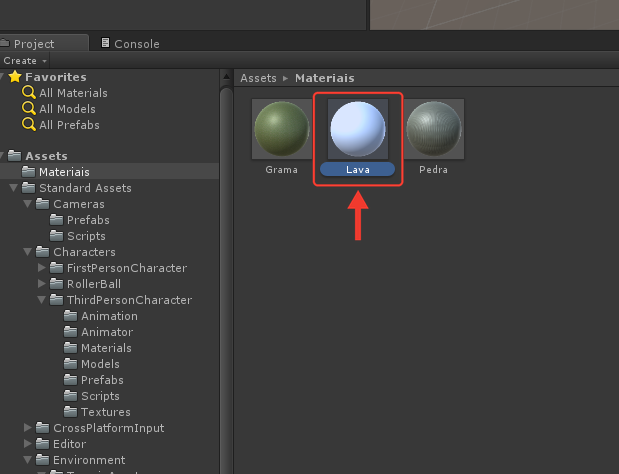
Task: Click the Editor folder icon
Action: tap(43, 443)
